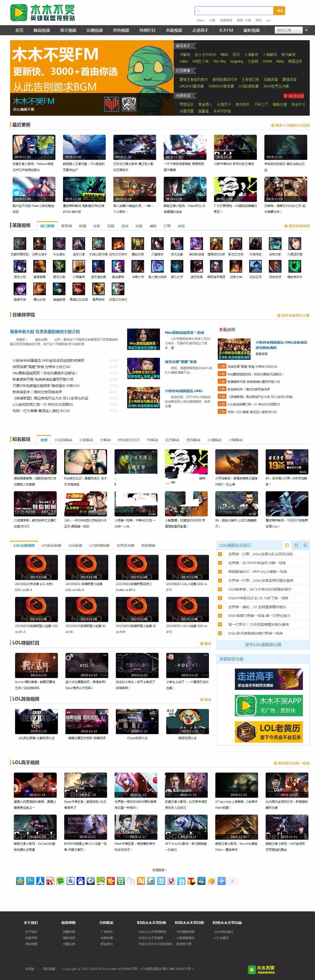The height and width of the screenshot is (980, 315).
Task: Click the 扭曲树精茂凯 champion icon
Action: [x=20, y=244]
